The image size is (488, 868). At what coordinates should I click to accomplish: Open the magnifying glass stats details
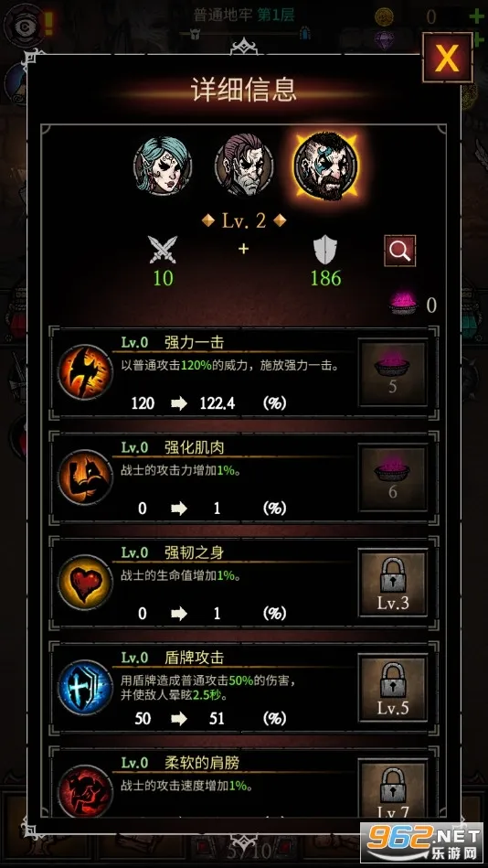click(x=399, y=251)
